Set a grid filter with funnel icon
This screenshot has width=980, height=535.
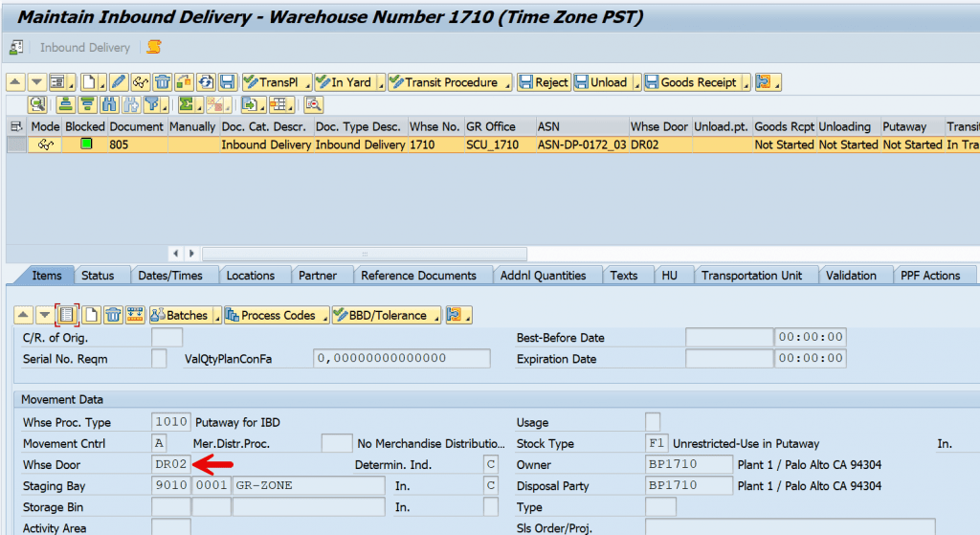(152, 104)
